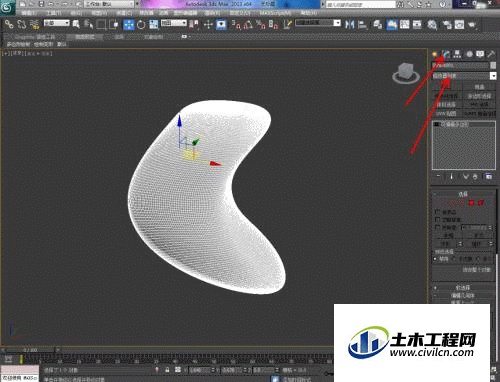The width and height of the screenshot is (500, 382).
Task: Click the Bind to Space Warp tool
Action: tap(34, 24)
